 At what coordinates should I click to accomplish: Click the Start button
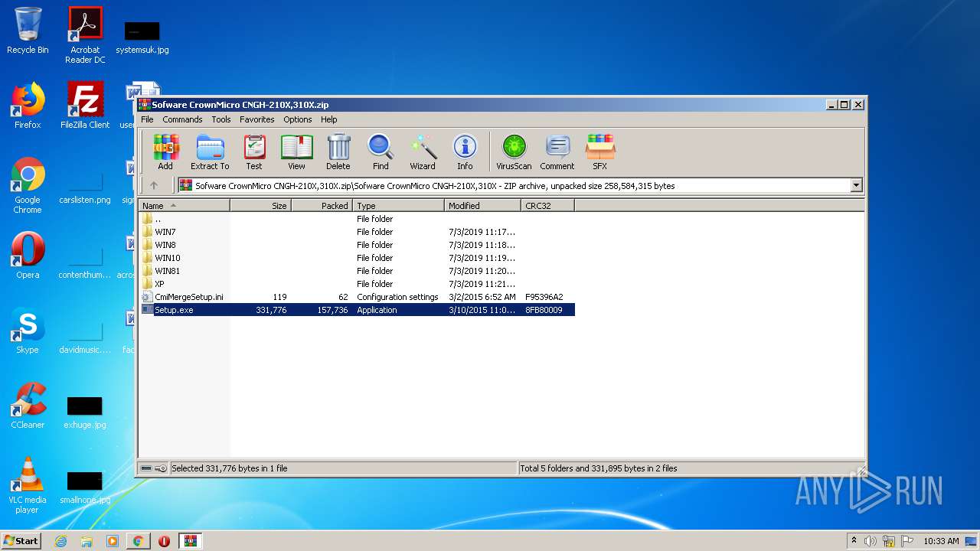pyautogui.click(x=21, y=541)
